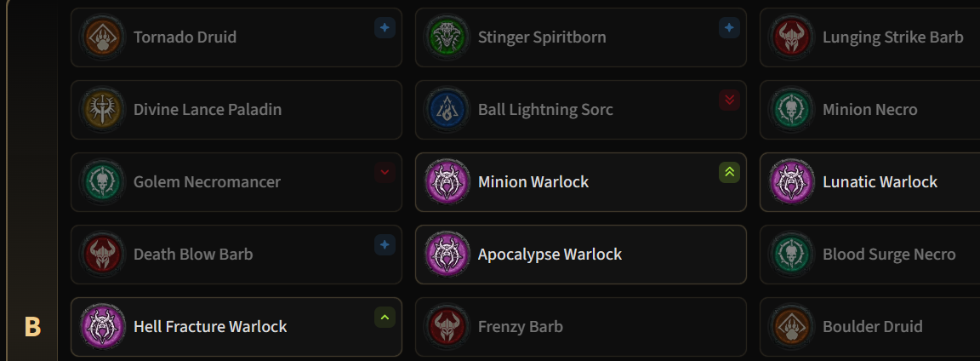Click the Boulder Druid paw icon
This screenshot has height=361, width=980.
(792, 327)
